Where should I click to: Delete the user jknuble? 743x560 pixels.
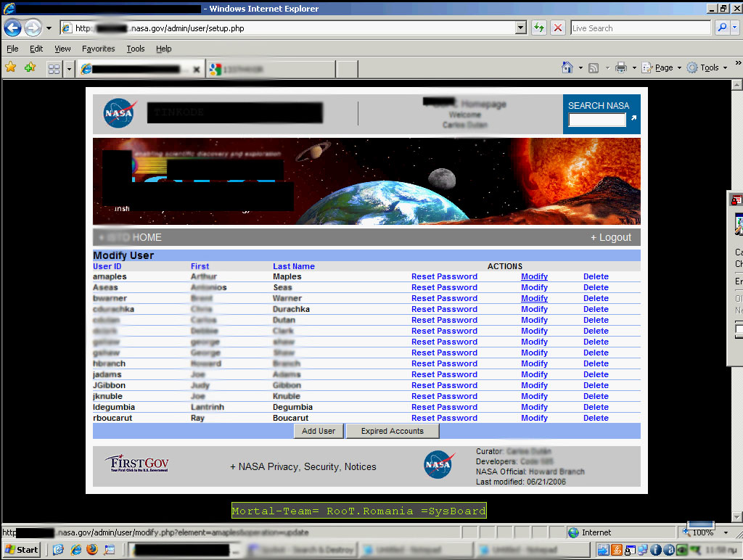(x=596, y=397)
